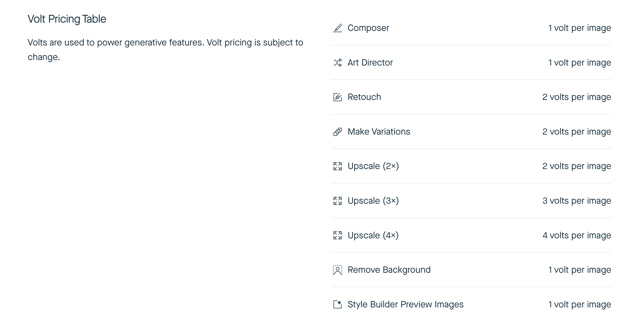Click the "3 volts per image" price
Image resolution: width=644 pixels, height=334 pixels.
[x=577, y=201]
